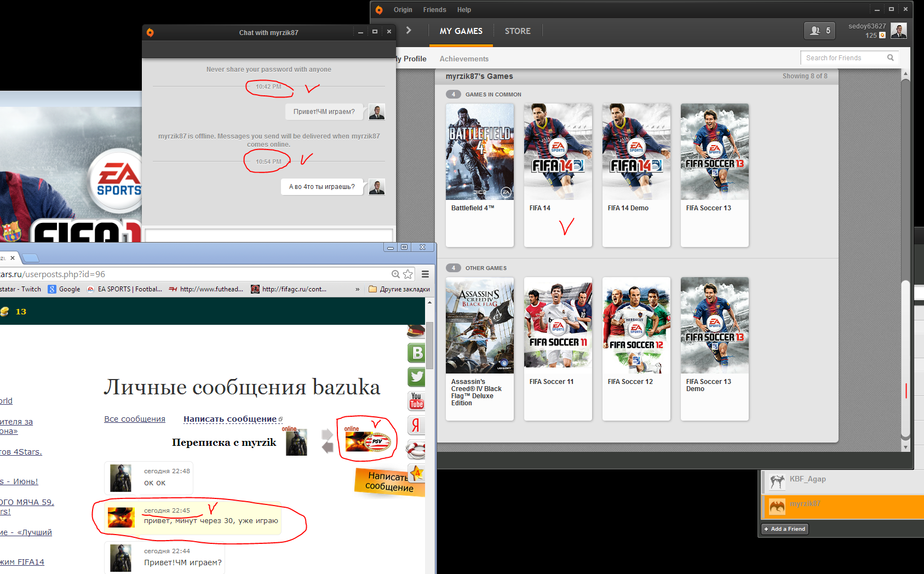Image resolution: width=924 pixels, height=574 pixels.
Task: Select the Battlefield 4 game tile
Action: pyautogui.click(x=480, y=175)
